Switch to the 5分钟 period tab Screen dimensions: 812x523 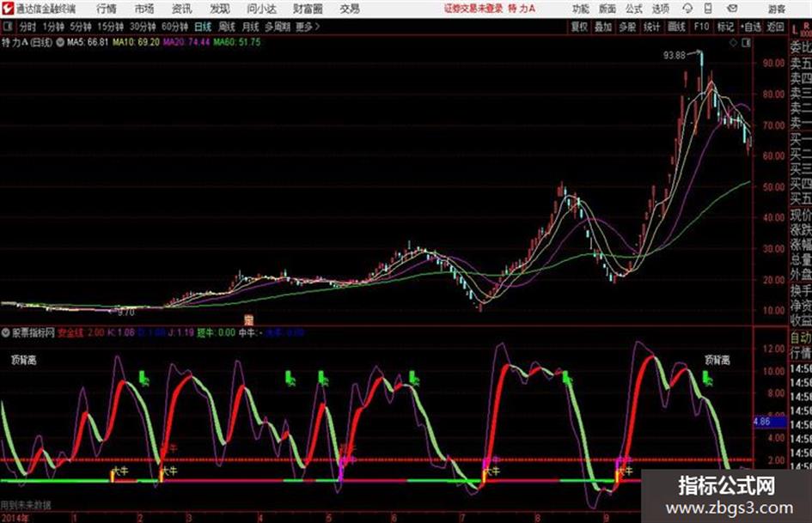click(81, 27)
